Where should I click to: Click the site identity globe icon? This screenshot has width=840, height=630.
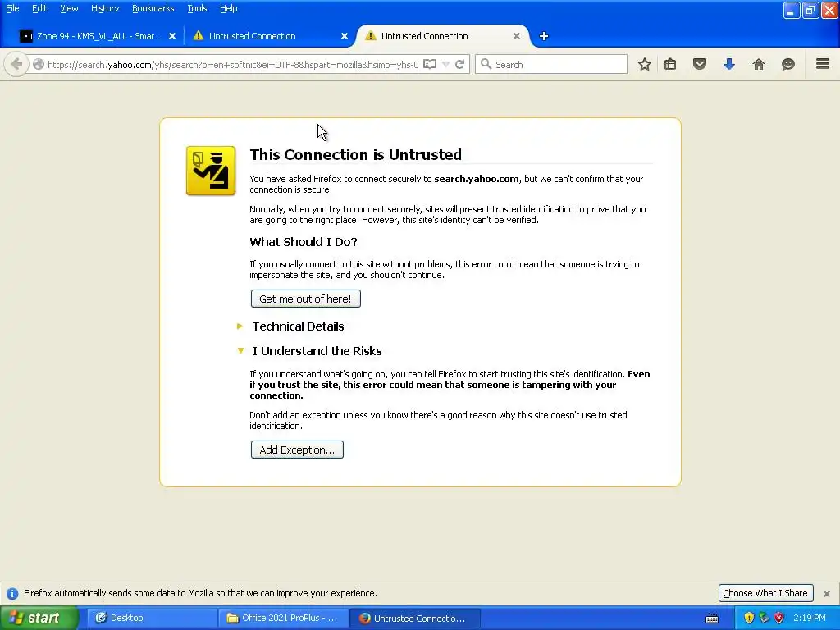(39, 64)
